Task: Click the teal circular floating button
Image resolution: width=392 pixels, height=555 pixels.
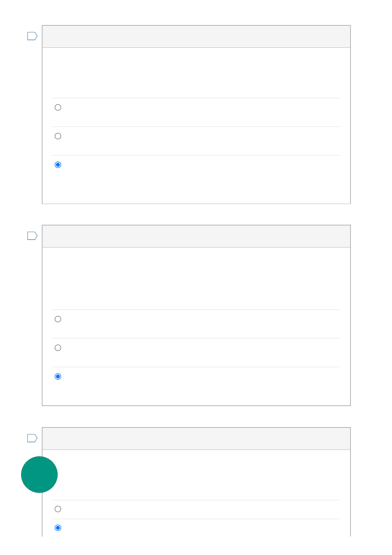Action: tap(39, 475)
